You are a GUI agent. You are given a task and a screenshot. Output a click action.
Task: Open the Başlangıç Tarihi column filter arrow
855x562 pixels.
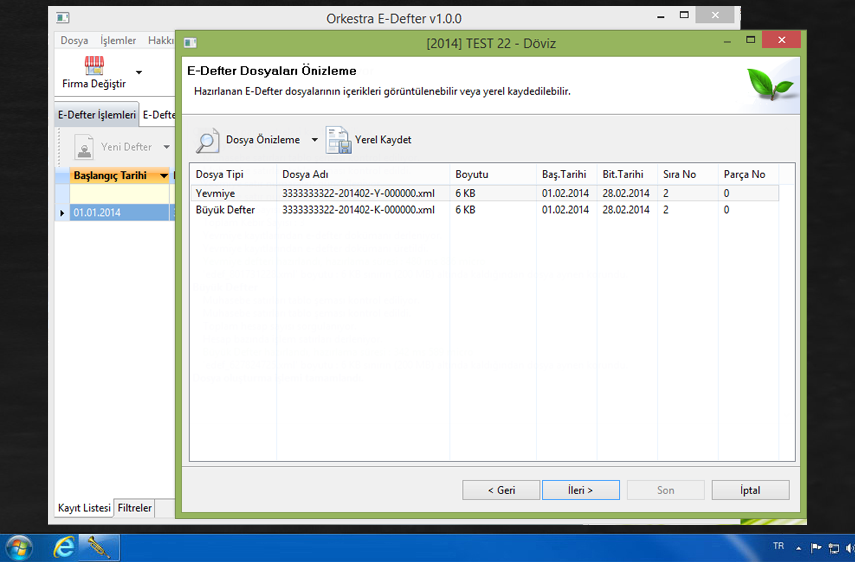164,176
